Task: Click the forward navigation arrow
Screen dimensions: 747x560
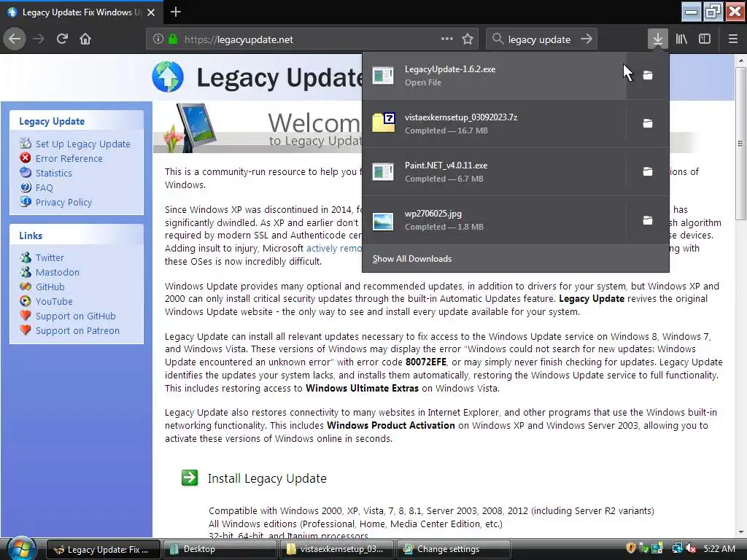Action: 39,39
